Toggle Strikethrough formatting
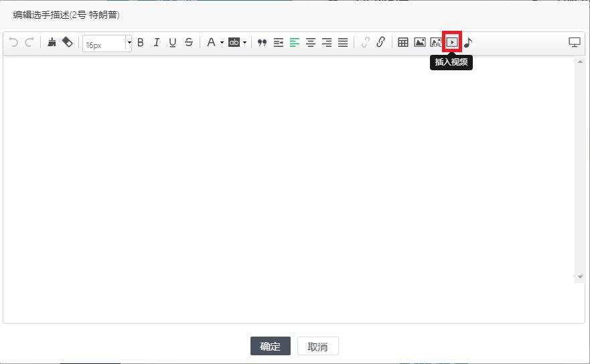 click(188, 42)
